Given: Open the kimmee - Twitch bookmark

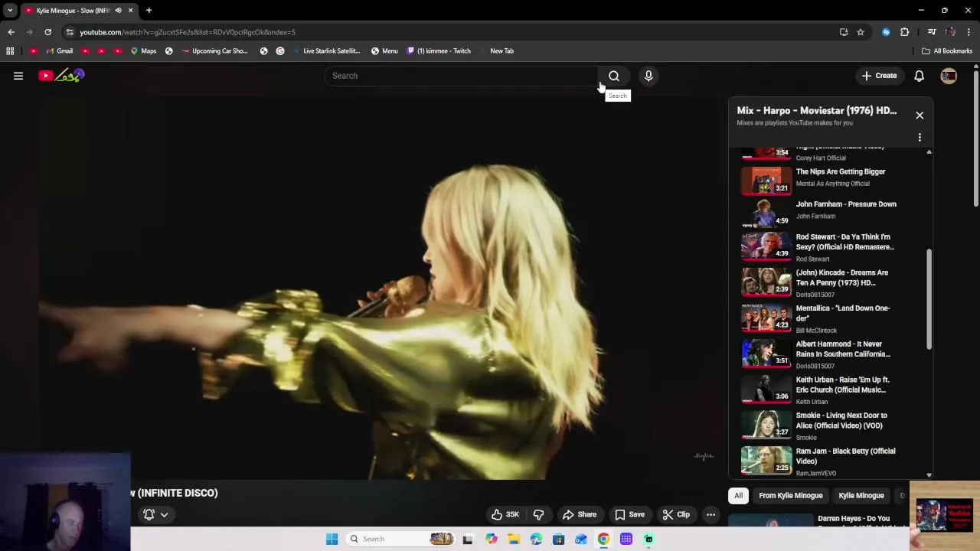Looking at the screenshot, I should coord(439,51).
